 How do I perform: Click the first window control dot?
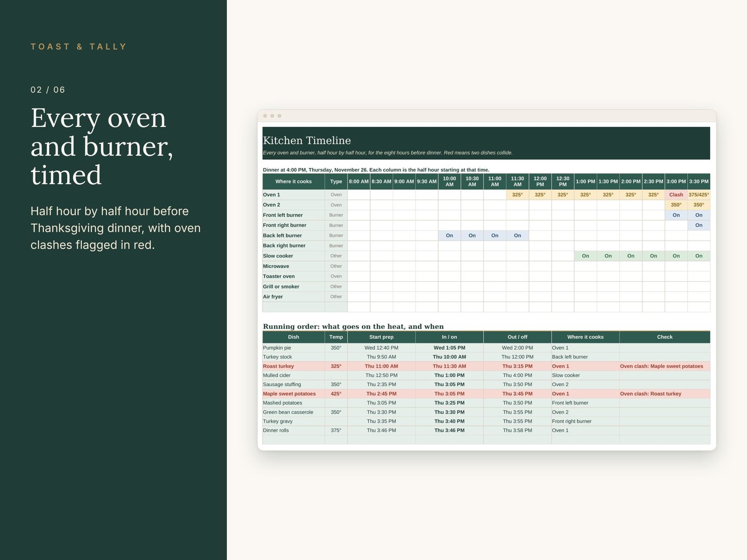point(265,116)
